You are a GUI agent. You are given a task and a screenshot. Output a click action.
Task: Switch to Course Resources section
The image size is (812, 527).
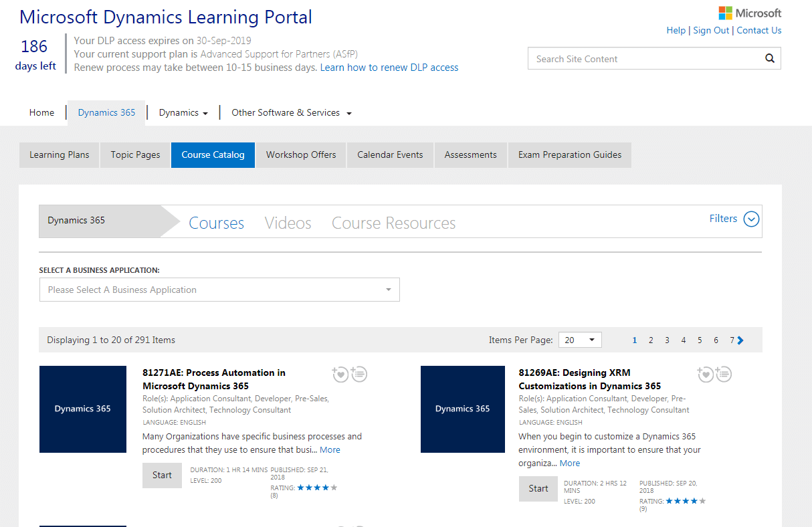coord(393,223)
